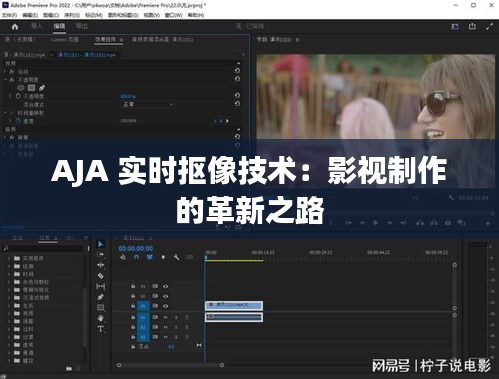Reset the Opacity parameter with its reset arrow
This screenshot has height=379, width=499.
(237, 96)
